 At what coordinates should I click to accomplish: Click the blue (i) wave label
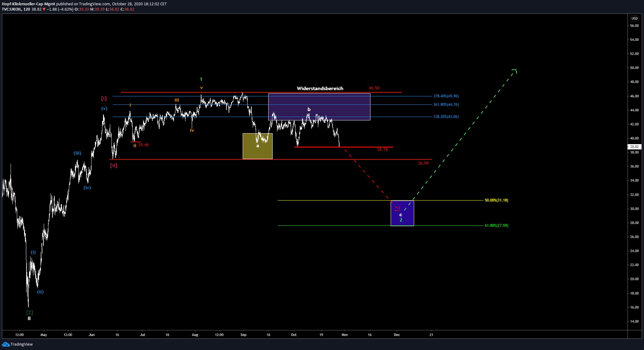coord(33,252)
